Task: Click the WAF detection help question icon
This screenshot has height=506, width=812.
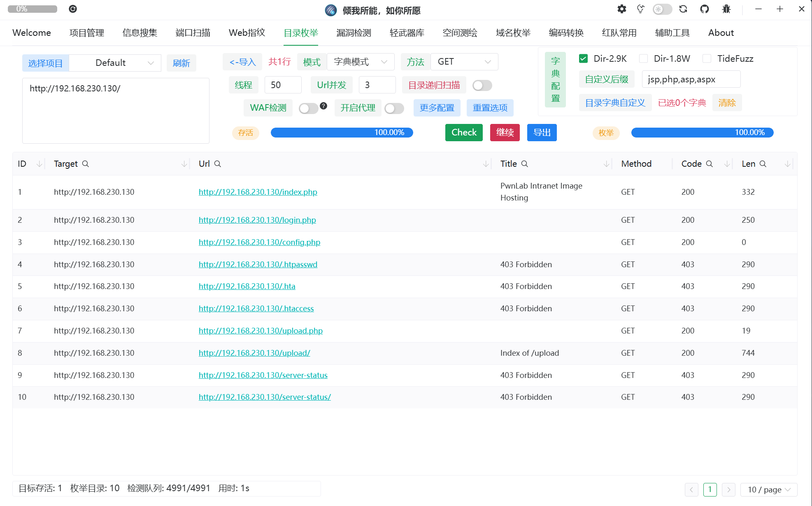Action: click(x=323, y=106)
